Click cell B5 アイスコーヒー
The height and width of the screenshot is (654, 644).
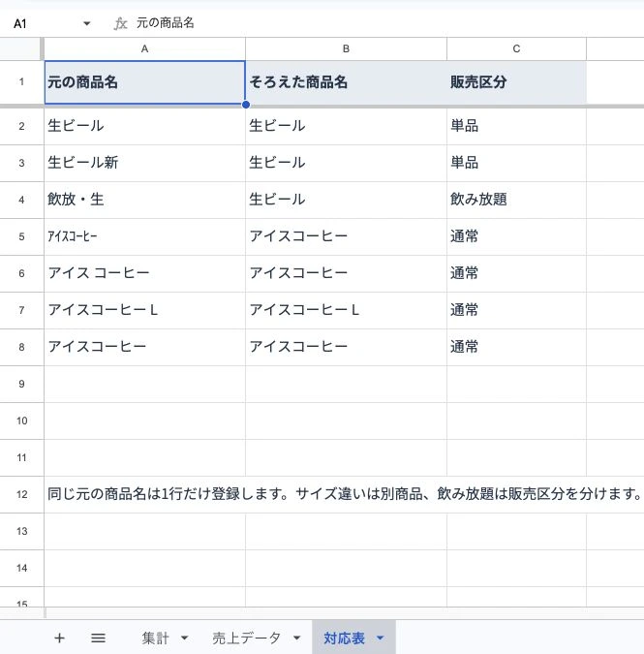pyautogui.click(x=346, y=237)
